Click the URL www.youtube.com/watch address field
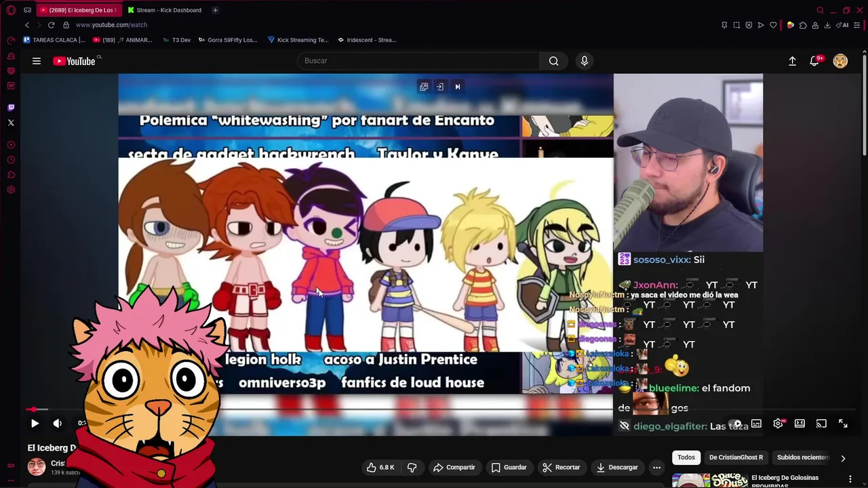Image resolution: width=868 pixels, height=488 pixels. (x=111, y=25)
